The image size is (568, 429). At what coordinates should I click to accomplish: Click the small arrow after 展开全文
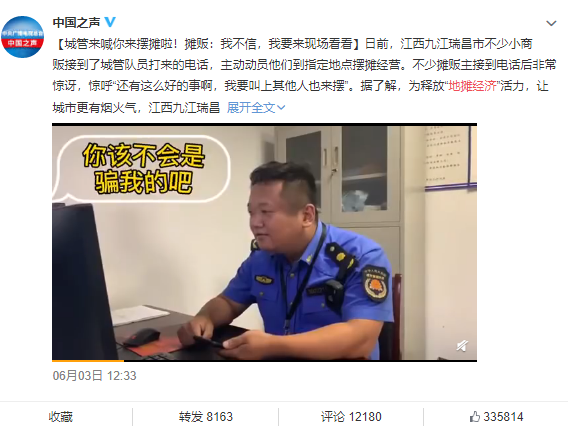pyautogui.click(x=281, y=108)
